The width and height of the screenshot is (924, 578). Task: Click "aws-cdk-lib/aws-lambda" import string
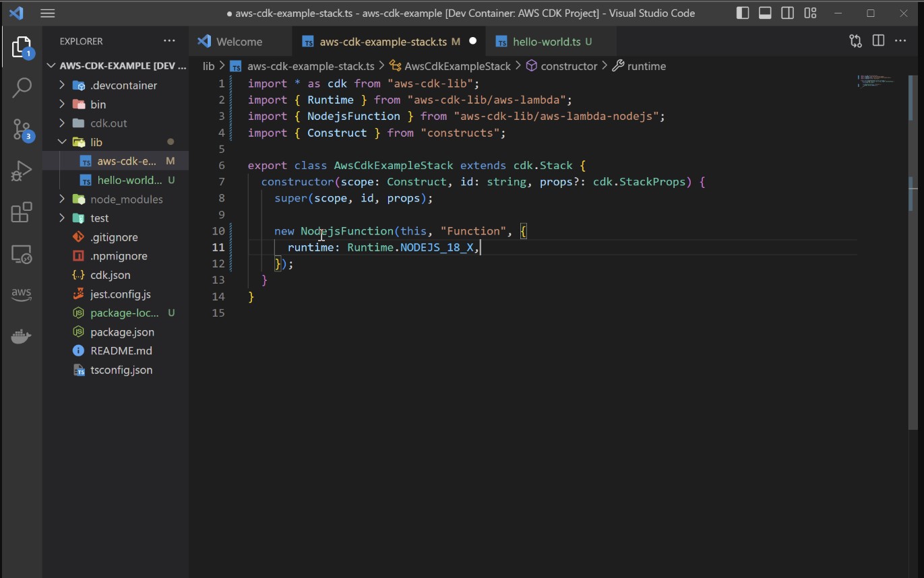(486, 100)
